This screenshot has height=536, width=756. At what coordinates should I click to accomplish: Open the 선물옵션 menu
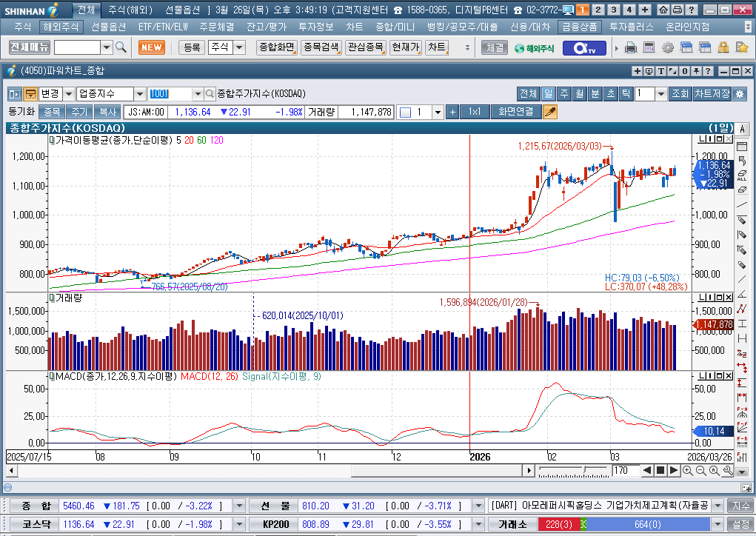click(x=109, y=27)
